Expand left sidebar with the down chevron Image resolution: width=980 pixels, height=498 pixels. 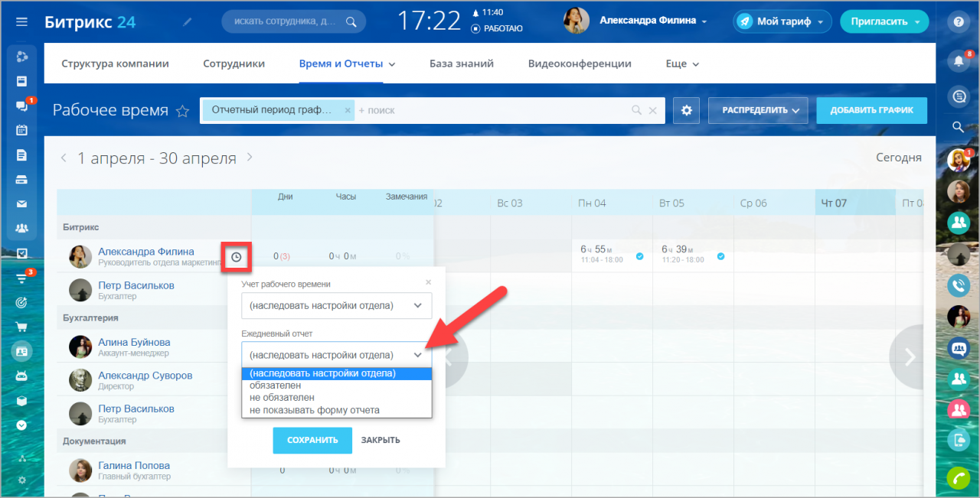pos(21,425)
